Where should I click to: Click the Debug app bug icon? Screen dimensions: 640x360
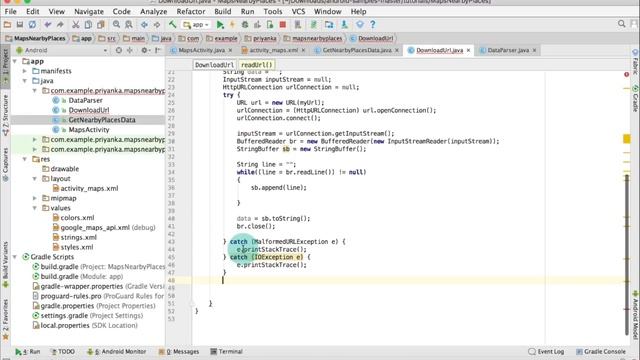pos(245,25)
